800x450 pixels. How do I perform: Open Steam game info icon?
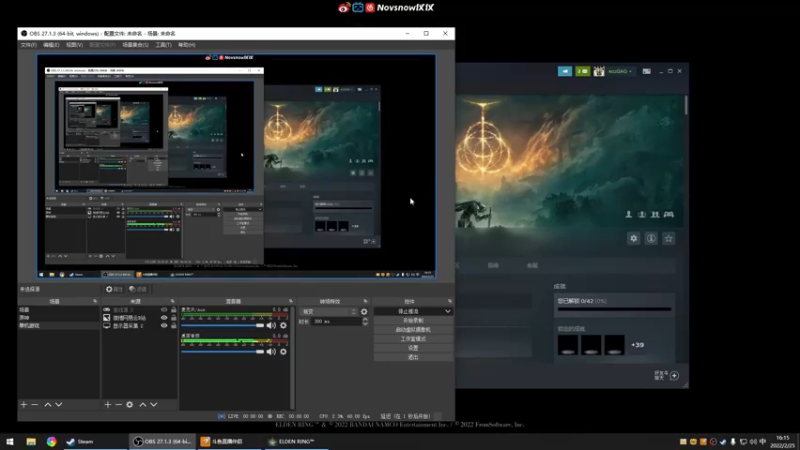(651, 238)
